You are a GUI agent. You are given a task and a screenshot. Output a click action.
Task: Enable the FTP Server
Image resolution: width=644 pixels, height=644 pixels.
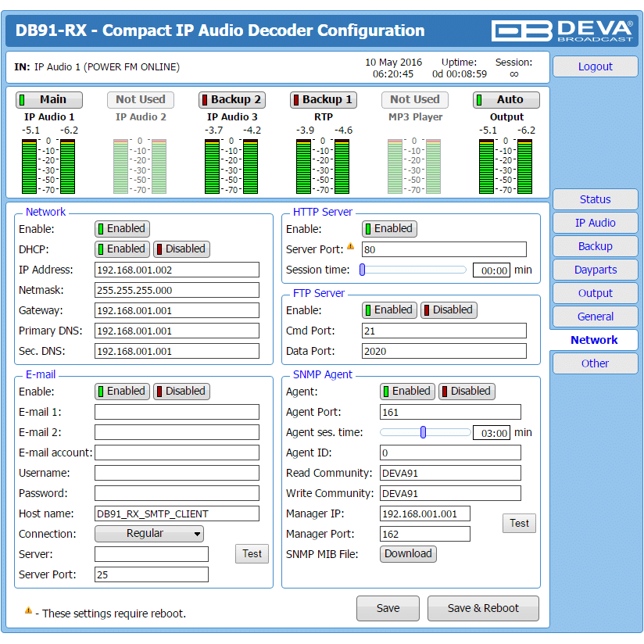pyautogui.click(x=389, y=310)
